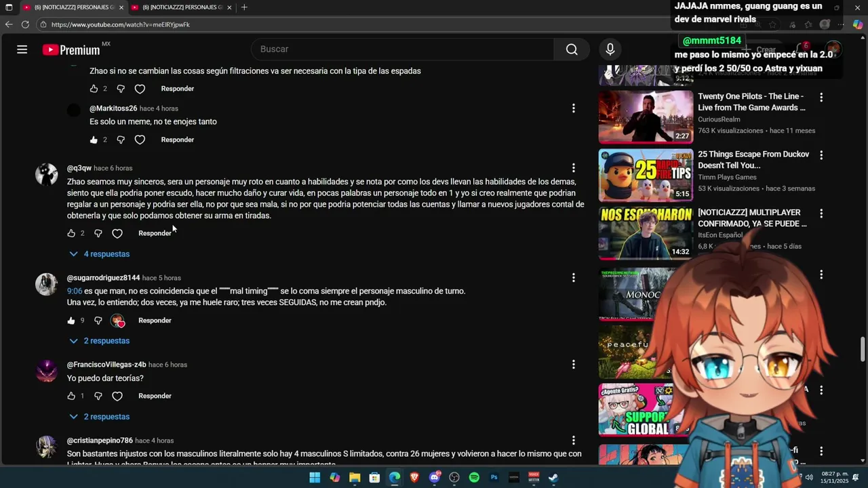Open Steam from the taskbar

click(x=553, y=477)
